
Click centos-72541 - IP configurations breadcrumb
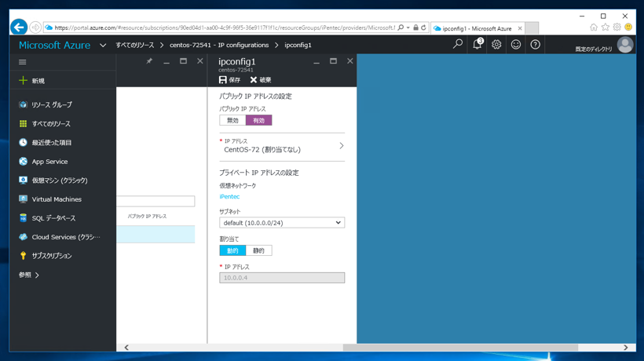tap(219, 46)
